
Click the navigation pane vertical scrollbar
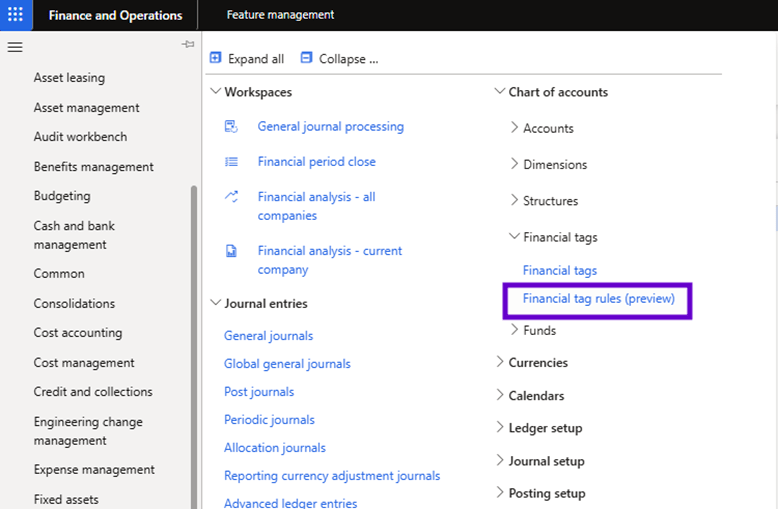[x=194, y=340]
